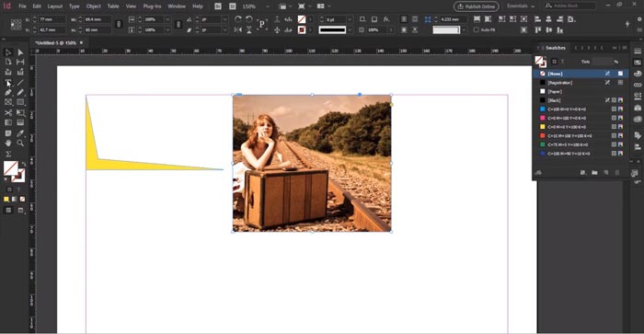Viewport: 644px width, 334px height.
Task: Select the Line tool
Action: [x=20, y=83]
